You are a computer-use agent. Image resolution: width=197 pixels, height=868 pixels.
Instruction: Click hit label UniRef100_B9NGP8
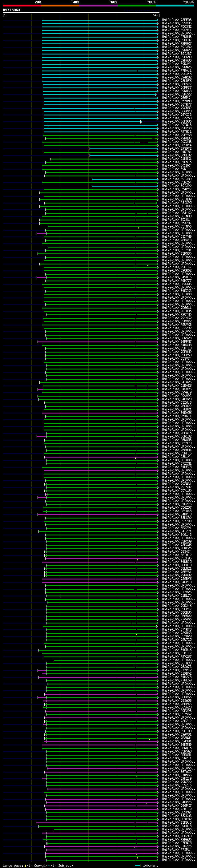tap(177, 50)
